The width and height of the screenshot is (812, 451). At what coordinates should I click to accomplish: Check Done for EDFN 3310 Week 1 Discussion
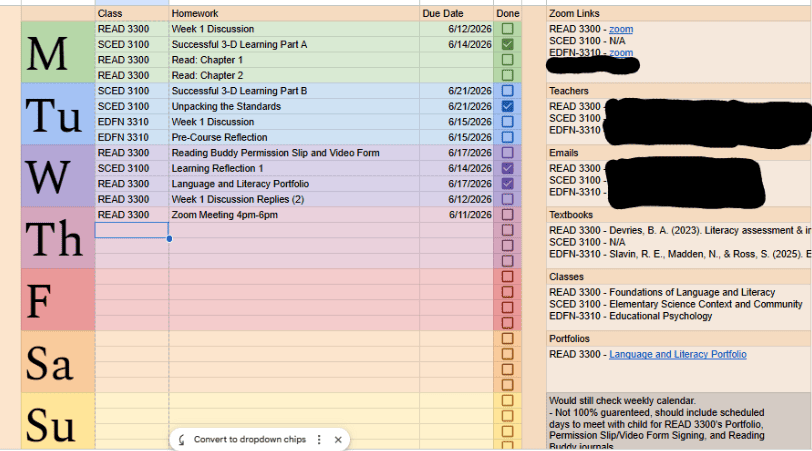[508, 122]
